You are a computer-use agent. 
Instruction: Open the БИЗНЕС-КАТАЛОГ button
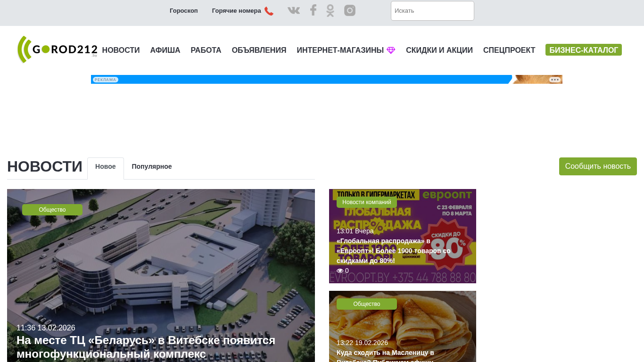point(584,50)
